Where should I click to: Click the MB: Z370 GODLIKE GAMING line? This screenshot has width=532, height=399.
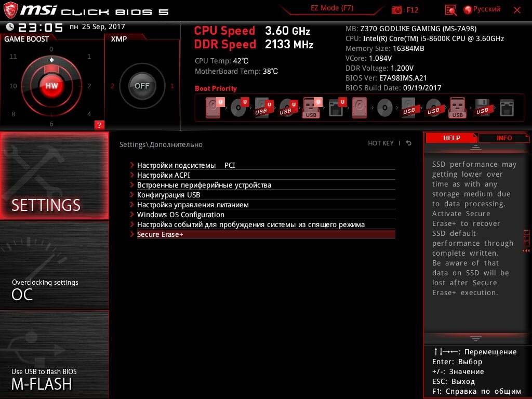(411, 29)
